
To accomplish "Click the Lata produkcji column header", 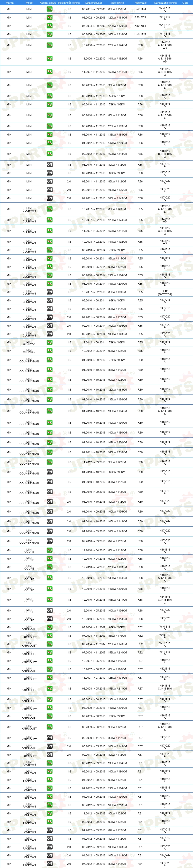I will tap(94, 3).
